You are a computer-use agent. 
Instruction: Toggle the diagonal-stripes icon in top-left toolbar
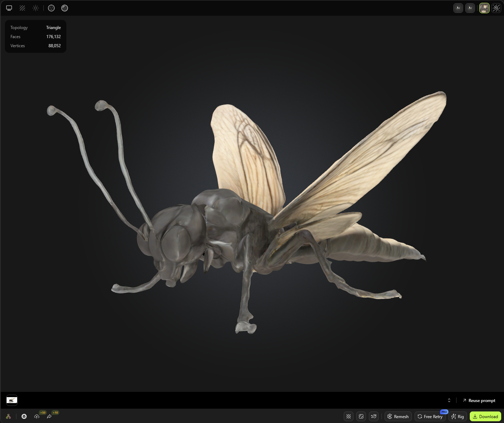[x=22, y=8]
